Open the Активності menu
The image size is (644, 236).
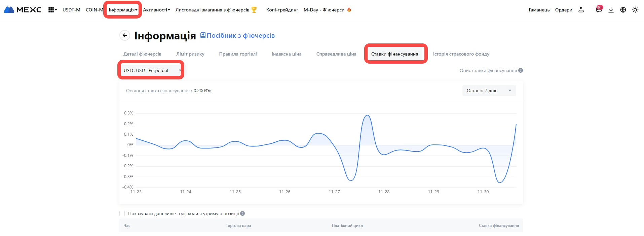tap(156, 10)
